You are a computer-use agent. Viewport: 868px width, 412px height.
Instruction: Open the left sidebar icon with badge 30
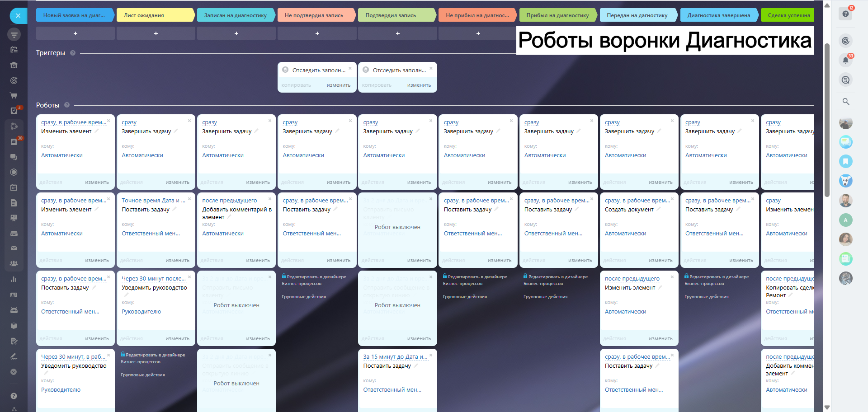click(14, 141)
